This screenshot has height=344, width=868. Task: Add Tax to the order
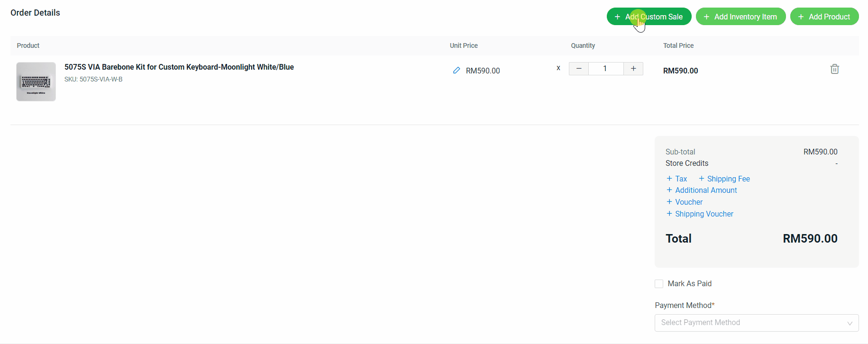681,179
